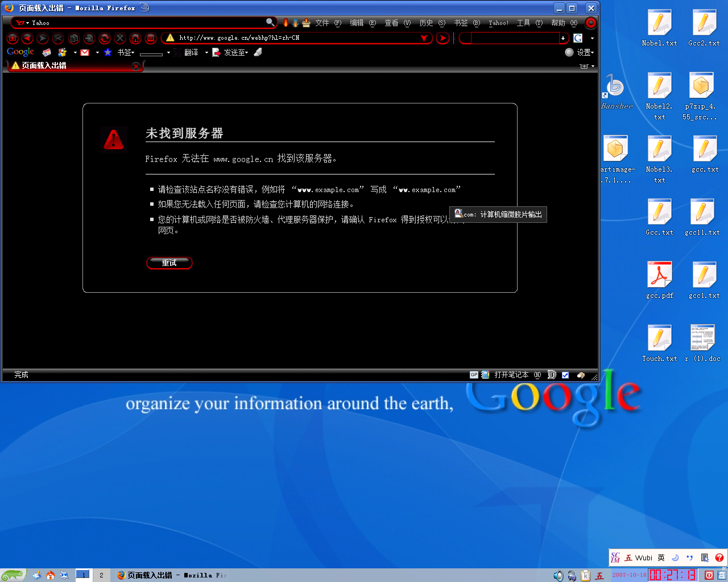Open the dropdown arrow beside 翻译
Viewport: 728px width, 582px height.
click(206, 53)
